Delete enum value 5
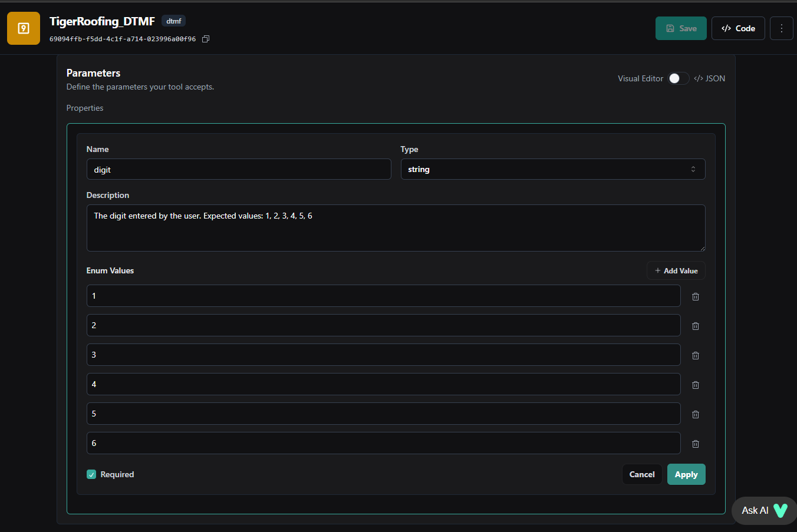797x532 pixels. click(x=696, y=414)
